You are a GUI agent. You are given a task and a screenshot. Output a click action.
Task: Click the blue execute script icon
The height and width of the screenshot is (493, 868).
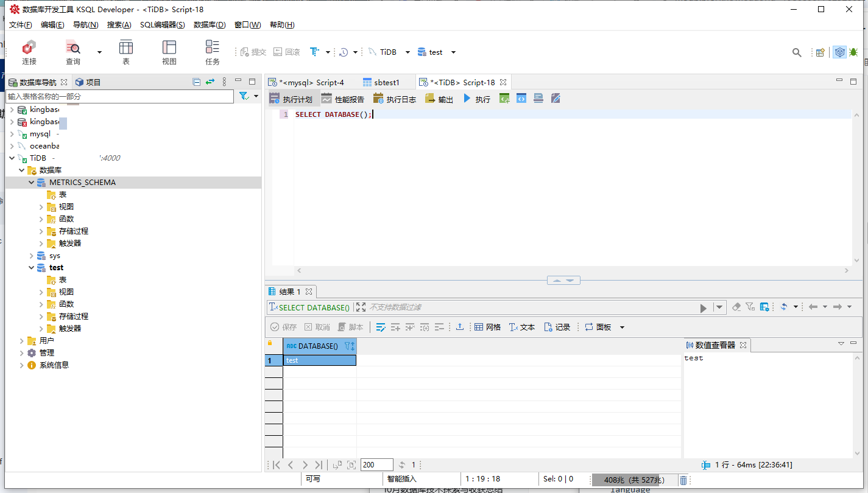521,99
